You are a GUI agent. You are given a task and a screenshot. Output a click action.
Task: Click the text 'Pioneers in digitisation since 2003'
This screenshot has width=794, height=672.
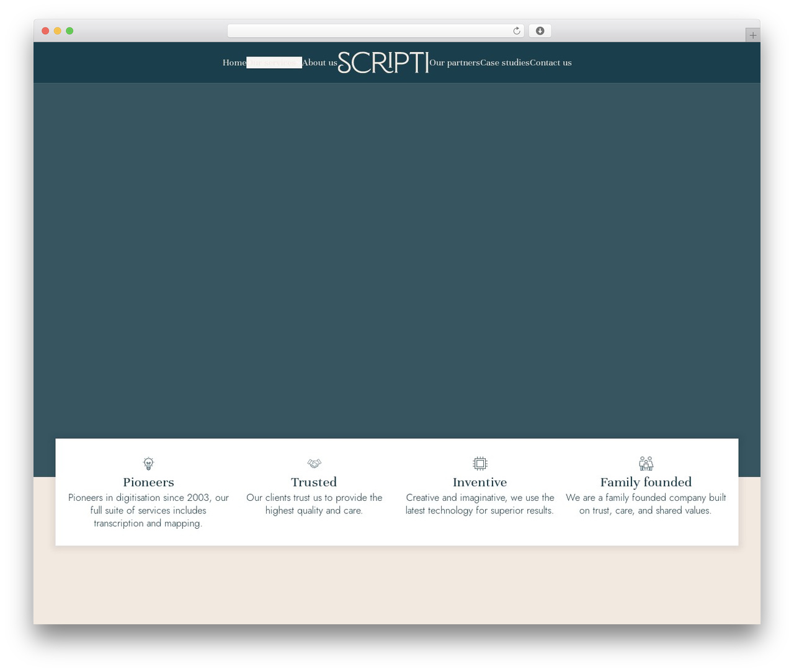point(139,498)
